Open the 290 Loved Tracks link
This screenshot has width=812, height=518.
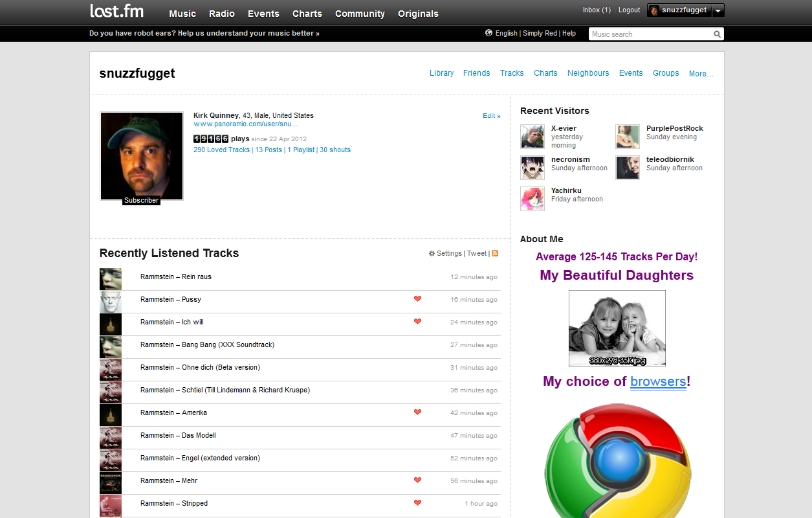click(221, 150)
